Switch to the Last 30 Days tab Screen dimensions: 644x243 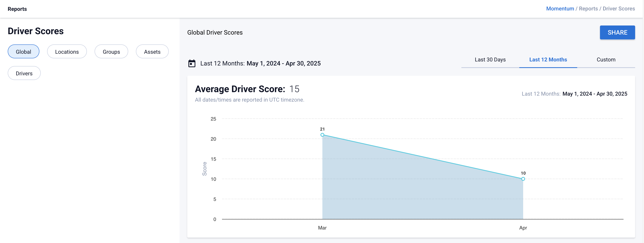click(490, 59)
